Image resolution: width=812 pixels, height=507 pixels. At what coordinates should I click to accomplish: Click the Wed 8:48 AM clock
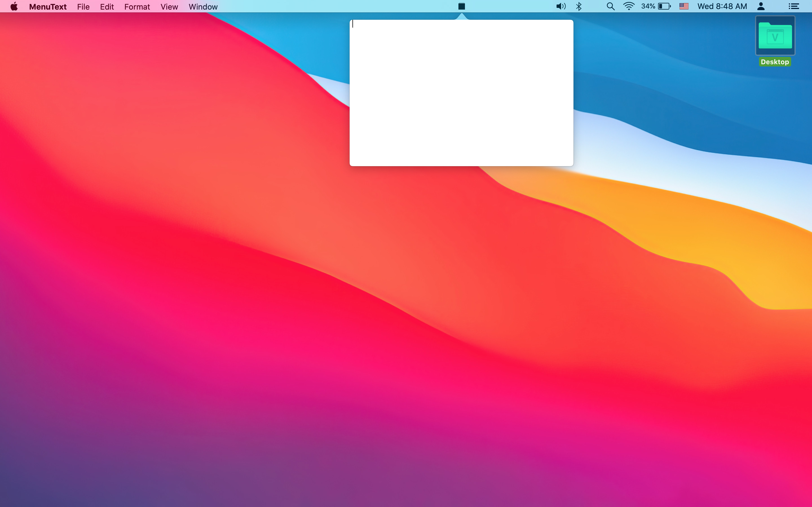coord(722,6)
